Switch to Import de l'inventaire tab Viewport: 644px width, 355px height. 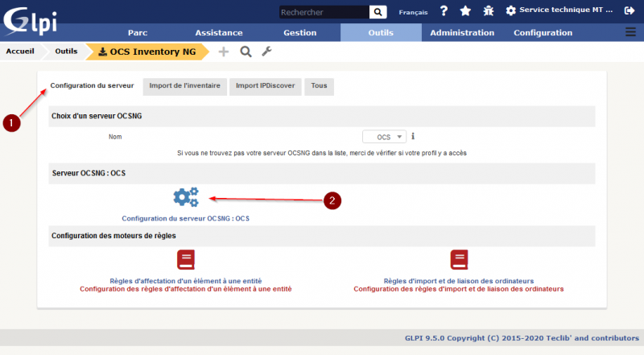184,85
